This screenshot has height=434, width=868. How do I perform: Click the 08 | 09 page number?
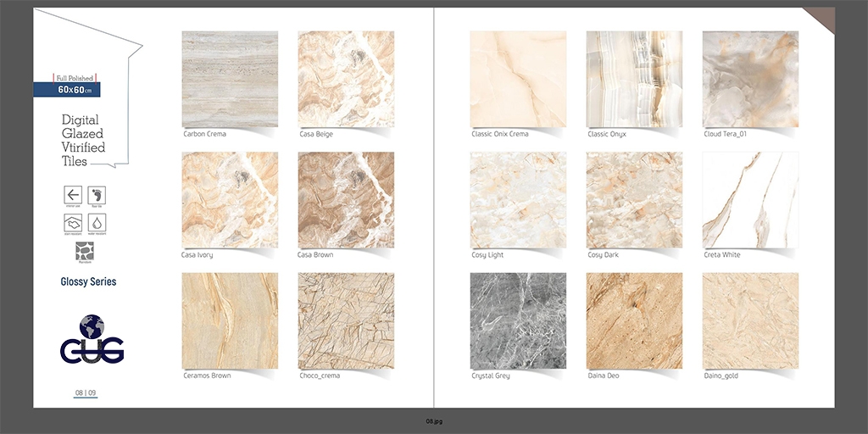[x=86, y=392]
